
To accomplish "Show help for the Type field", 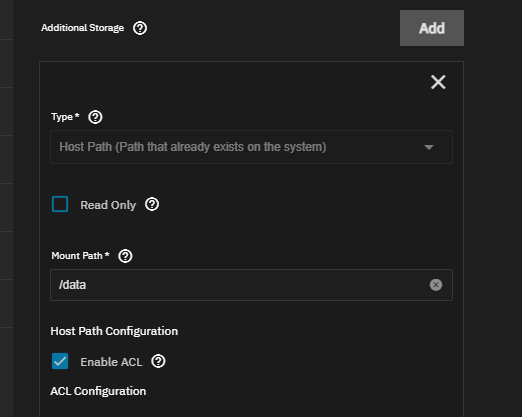I will coord(95,117).
